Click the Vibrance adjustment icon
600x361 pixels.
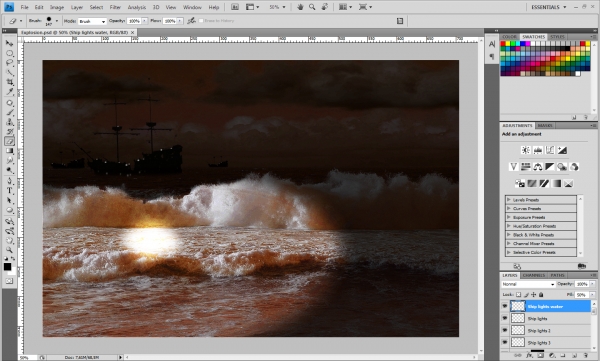pyautogui.click(x=514, y=167)
